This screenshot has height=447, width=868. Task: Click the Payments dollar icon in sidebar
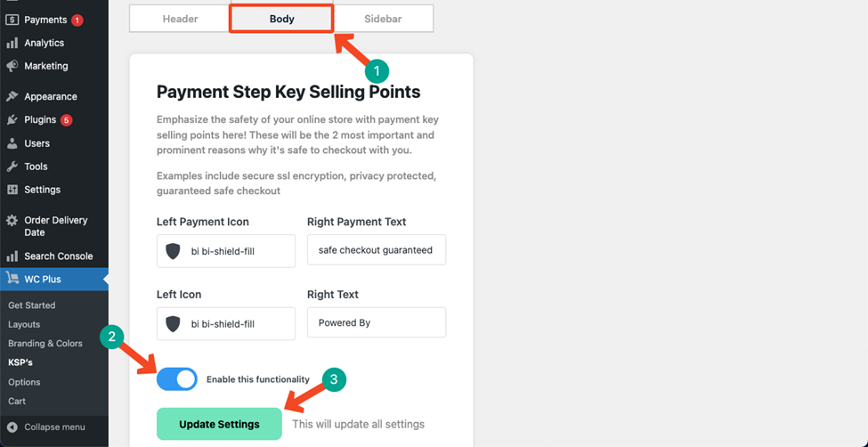(x=12, y=20)
